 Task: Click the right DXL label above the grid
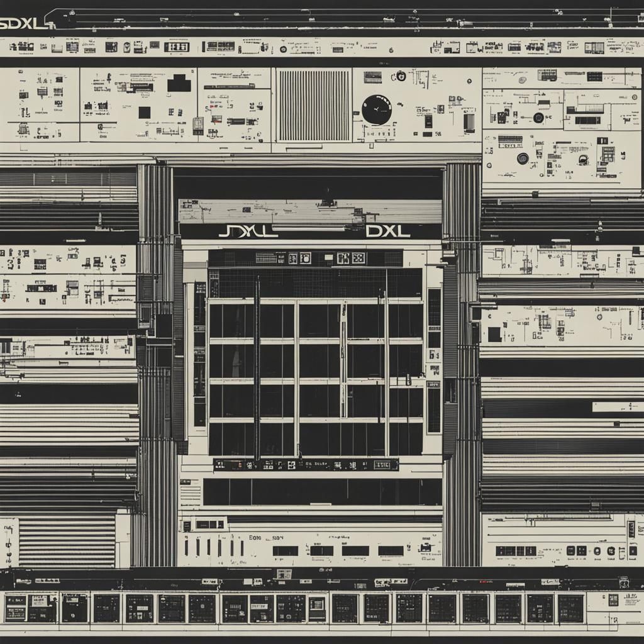click(x=387, y=231)
